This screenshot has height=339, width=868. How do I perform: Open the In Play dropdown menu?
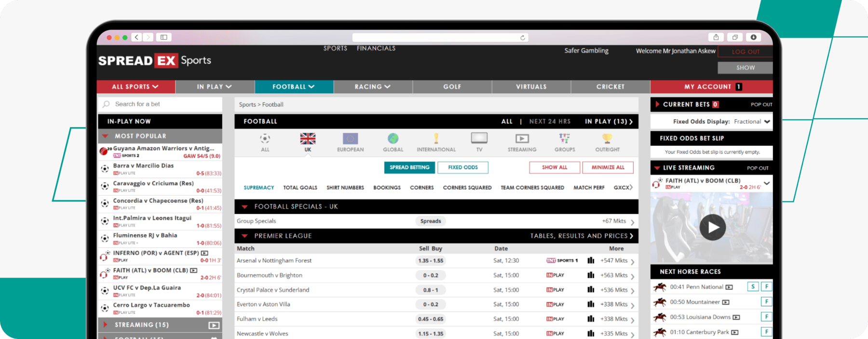click(215, 87)
